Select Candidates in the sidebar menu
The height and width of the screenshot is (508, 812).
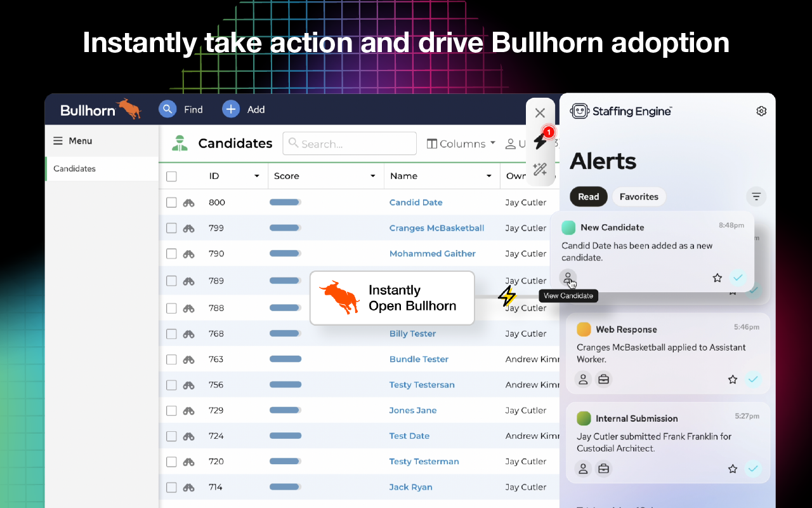point(75,169)
